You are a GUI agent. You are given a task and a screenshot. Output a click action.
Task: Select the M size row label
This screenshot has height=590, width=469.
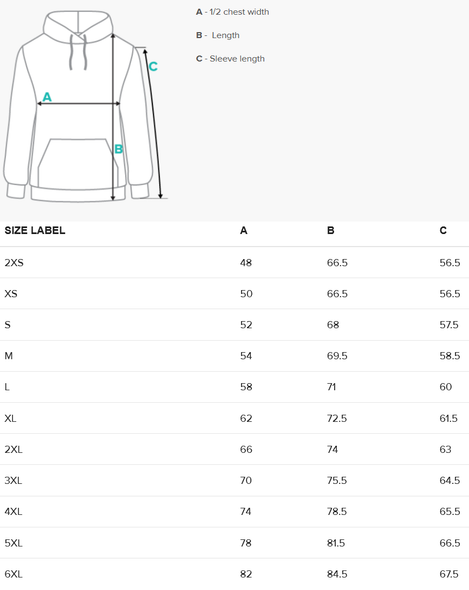coord(9,356)
